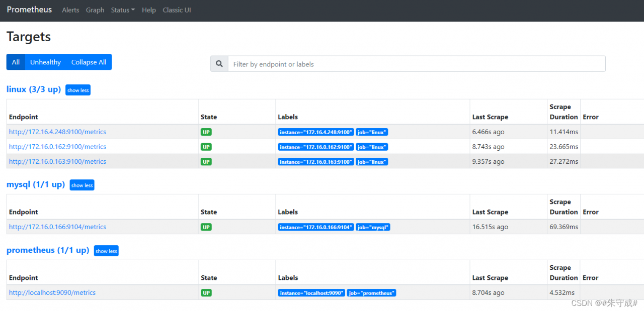Click the job="mysql" label badge
Viewport: 644px width, 311px height.
point(373,227)
